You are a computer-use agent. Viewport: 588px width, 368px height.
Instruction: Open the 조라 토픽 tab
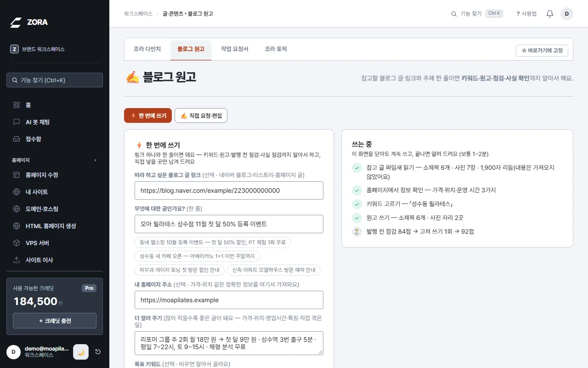coord(276,49)
